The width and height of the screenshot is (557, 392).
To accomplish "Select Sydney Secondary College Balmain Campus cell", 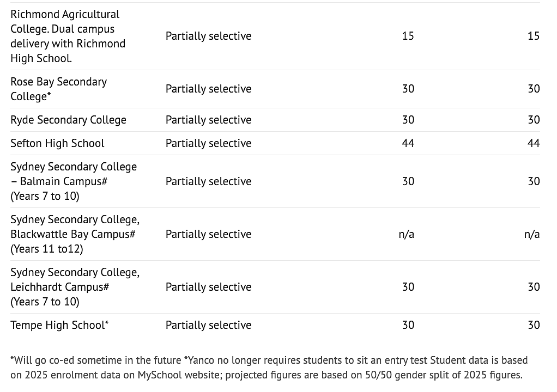I will [x=74, y=181].
